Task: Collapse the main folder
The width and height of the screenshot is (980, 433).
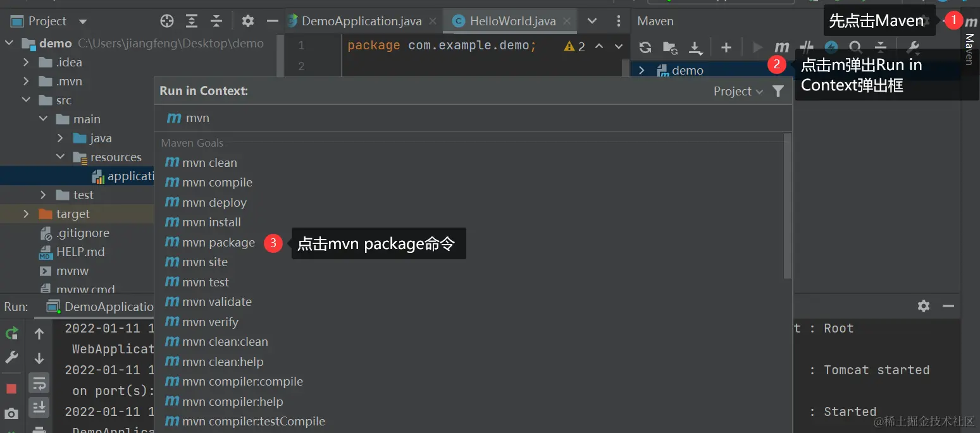Action: tap(43, 119)
